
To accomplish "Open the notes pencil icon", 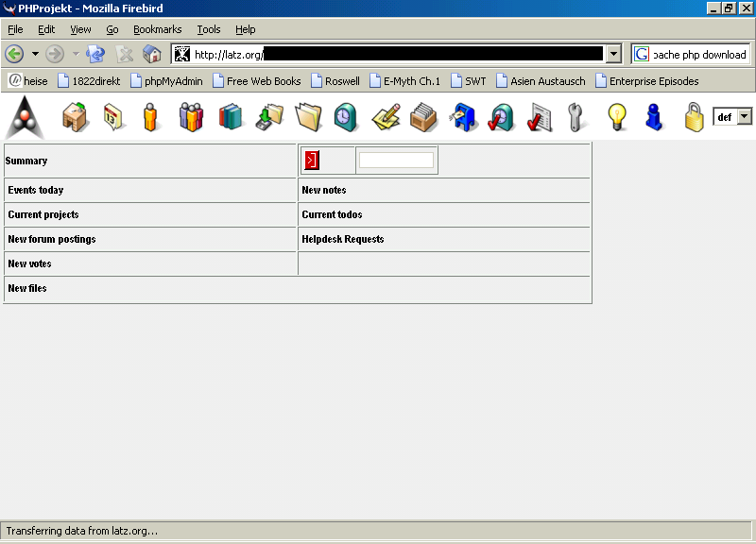I will tap(386, 117).
